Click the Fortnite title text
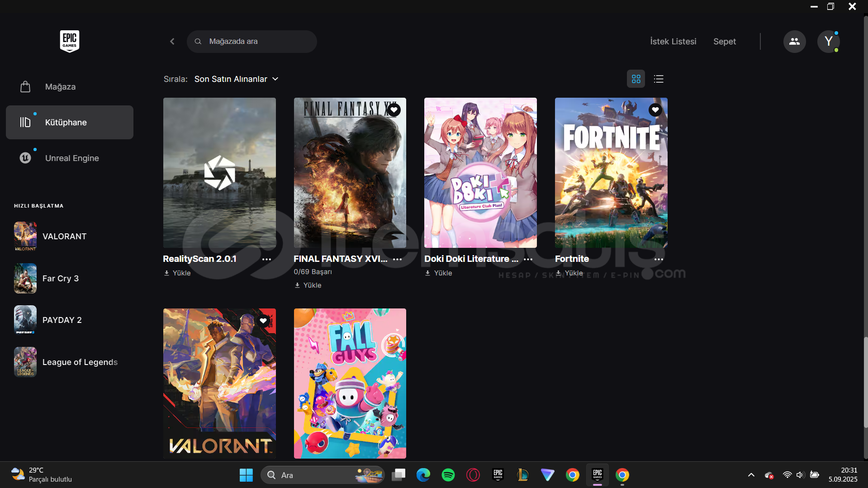This screenshot has height=488, width=868. (572, 259)
